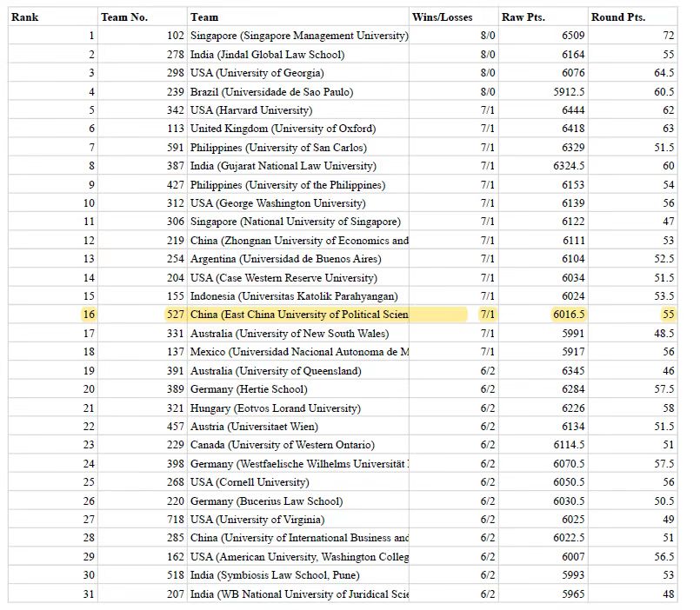This screenshot has height=610, width=700.
Task: Select USA University of Georgia cell
Action: 297,73
